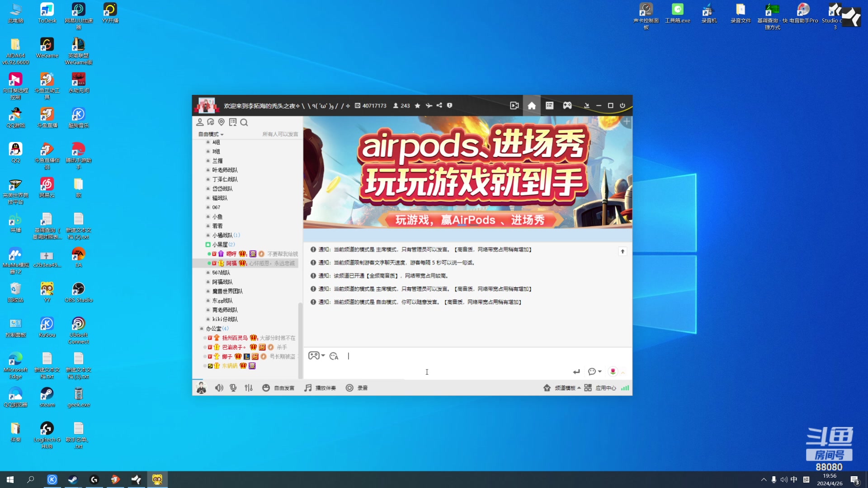Click the share icon in the title bar

click(x=439, y=105)
